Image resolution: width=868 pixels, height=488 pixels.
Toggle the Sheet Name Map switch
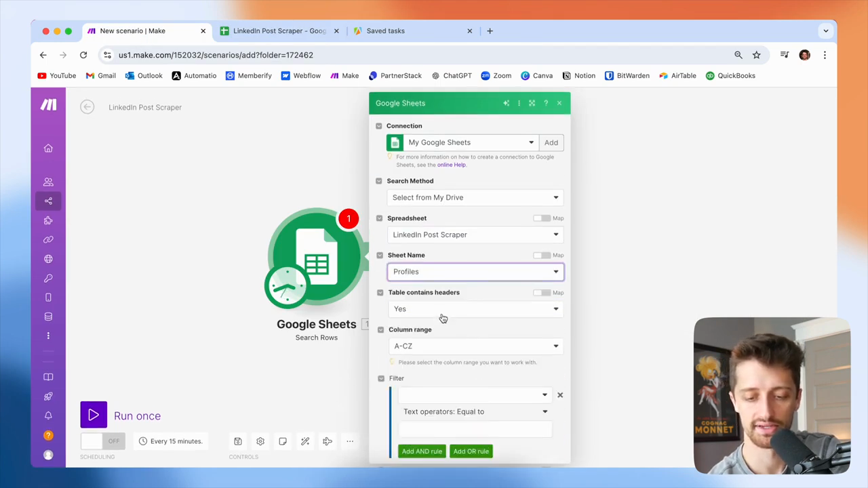pos(541,256)
